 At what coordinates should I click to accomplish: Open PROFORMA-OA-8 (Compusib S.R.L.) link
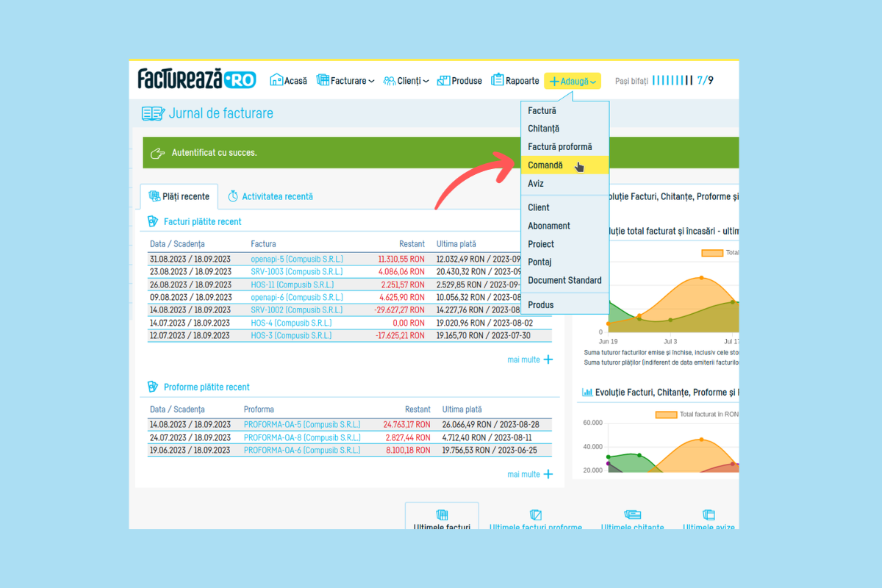point(301,437)
